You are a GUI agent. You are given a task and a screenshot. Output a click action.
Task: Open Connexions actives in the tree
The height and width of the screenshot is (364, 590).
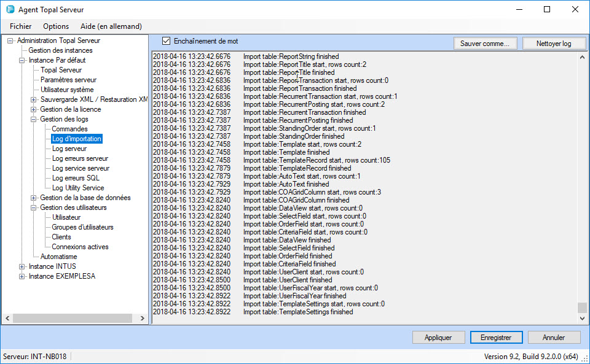click(80, 247)
